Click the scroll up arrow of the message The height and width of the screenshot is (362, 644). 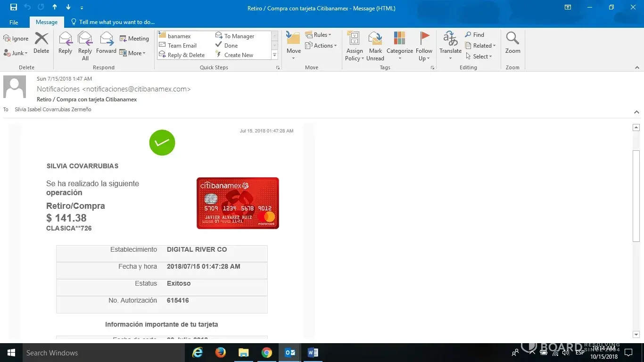tap(636, 128)
